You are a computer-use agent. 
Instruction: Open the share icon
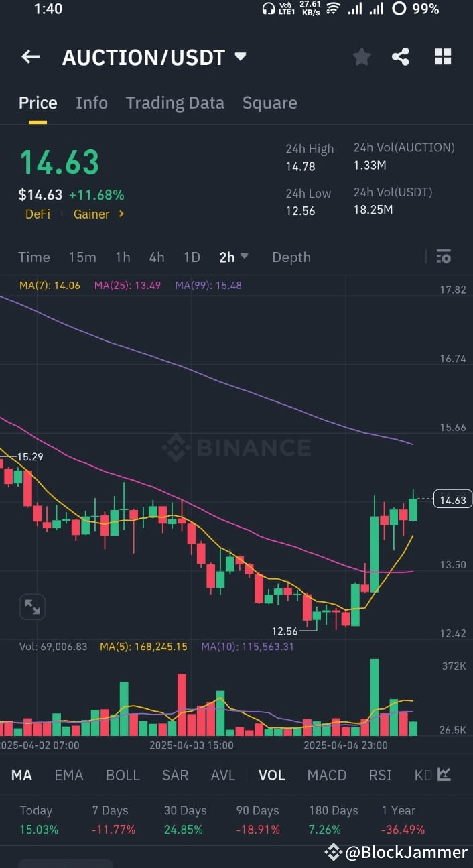point(401,56)
